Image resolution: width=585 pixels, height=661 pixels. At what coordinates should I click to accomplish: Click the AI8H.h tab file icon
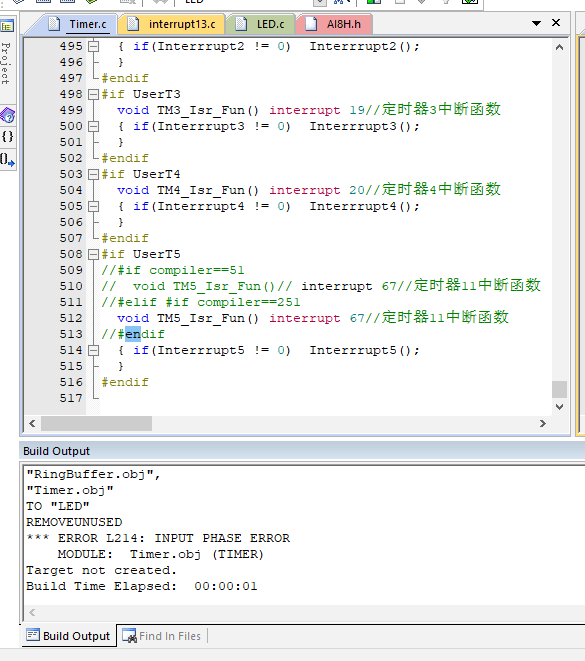click(311, 24)
